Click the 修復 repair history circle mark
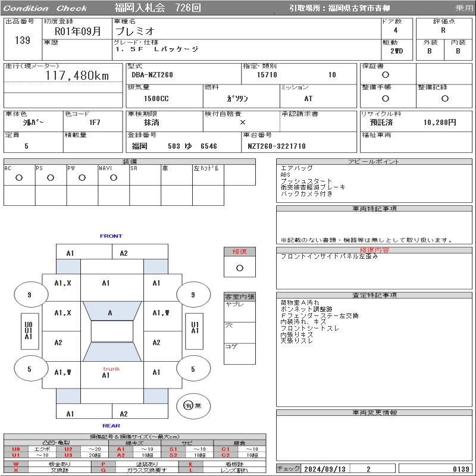Screen dimensions: 476x476 [x=239, y=268]
